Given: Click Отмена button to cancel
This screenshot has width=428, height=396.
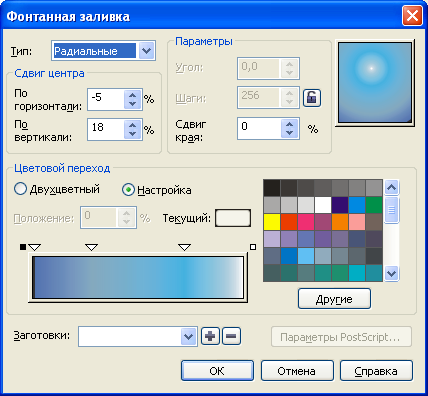Looking at the screenshot, I should (x=297, y=371).
